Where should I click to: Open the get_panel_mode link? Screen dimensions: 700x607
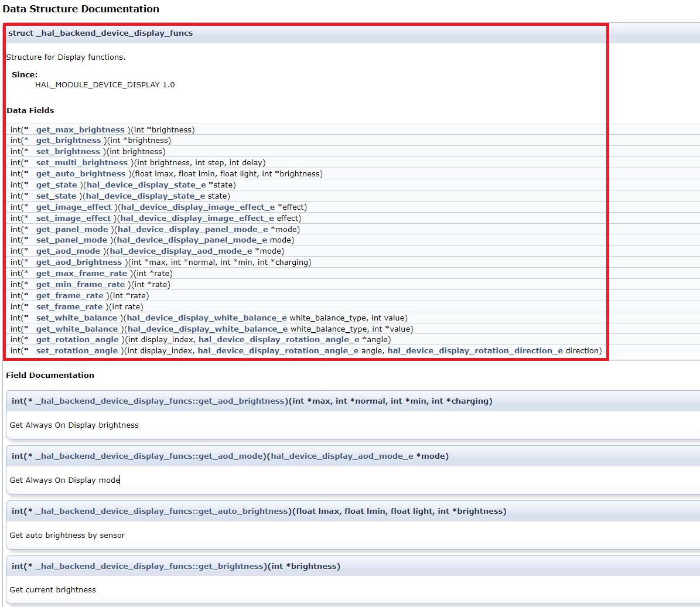tap(71, 229)
